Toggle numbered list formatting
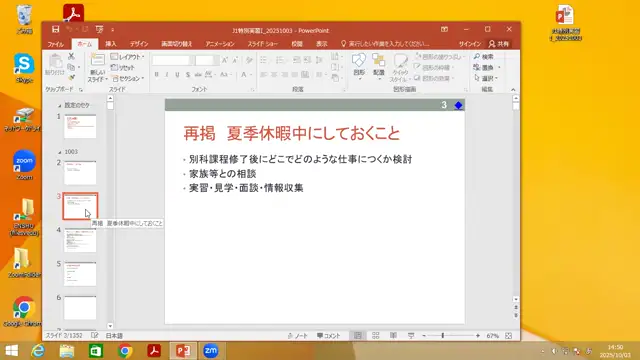Screen dimensions: 640x360 pos(281,60)
